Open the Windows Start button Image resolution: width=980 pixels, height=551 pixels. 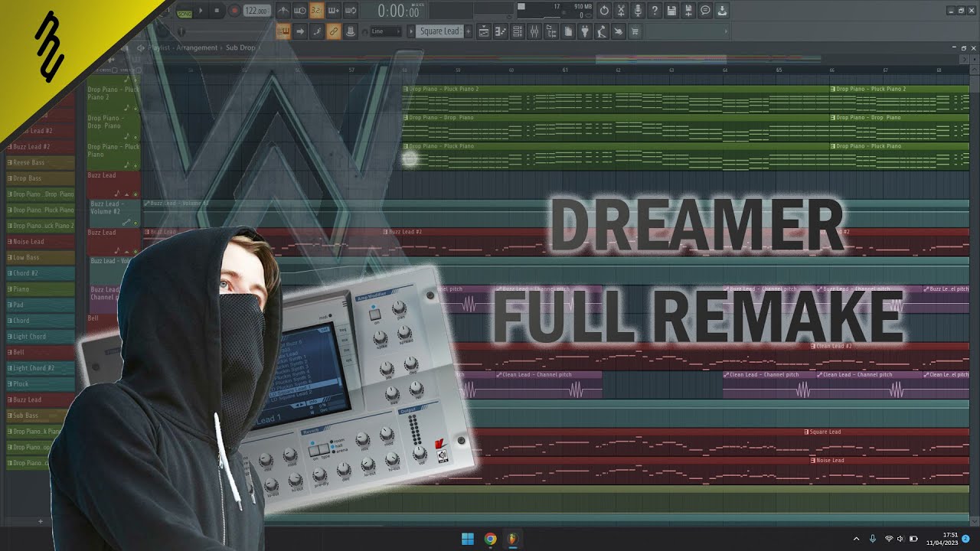pyautogui.click(x=467, y=539)
